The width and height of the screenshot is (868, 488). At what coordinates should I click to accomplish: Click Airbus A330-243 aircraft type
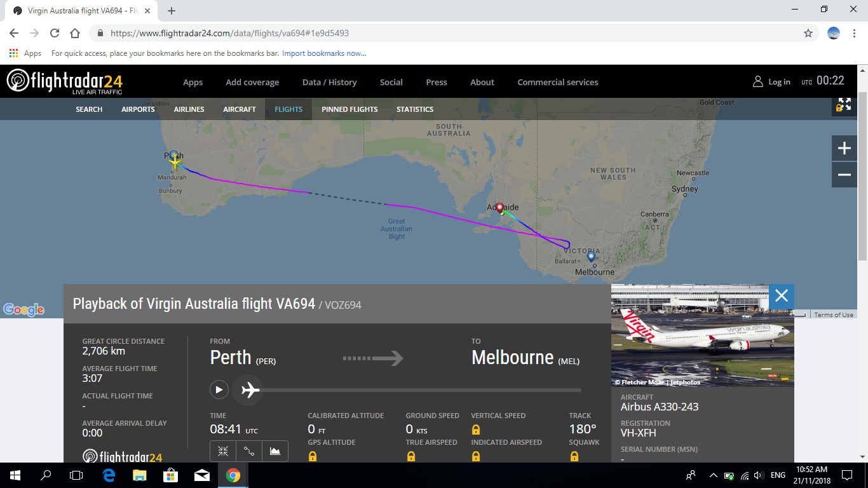(x=660, y=407)
